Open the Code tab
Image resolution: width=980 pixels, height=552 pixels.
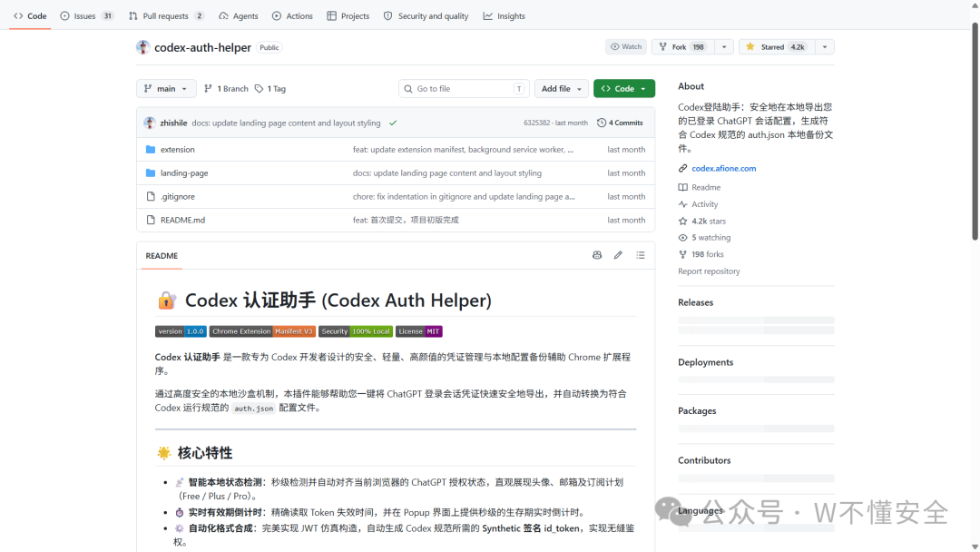(30, 15)
